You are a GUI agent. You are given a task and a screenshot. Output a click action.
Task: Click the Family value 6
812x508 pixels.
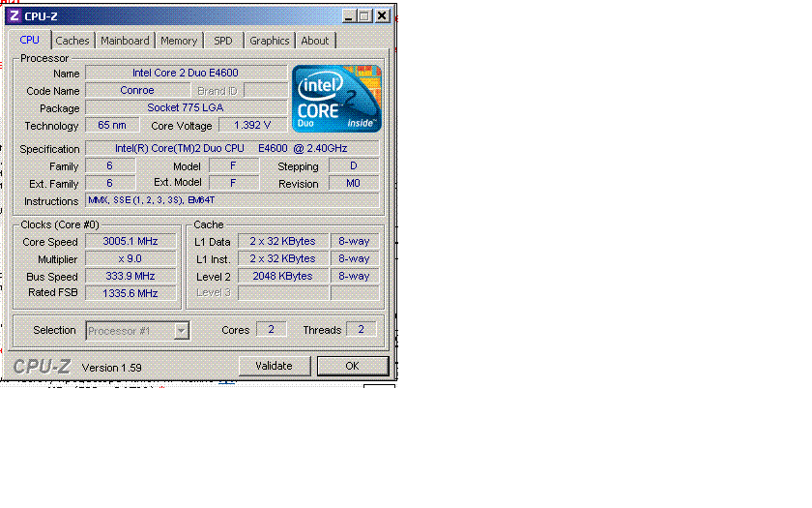point(110,165)
